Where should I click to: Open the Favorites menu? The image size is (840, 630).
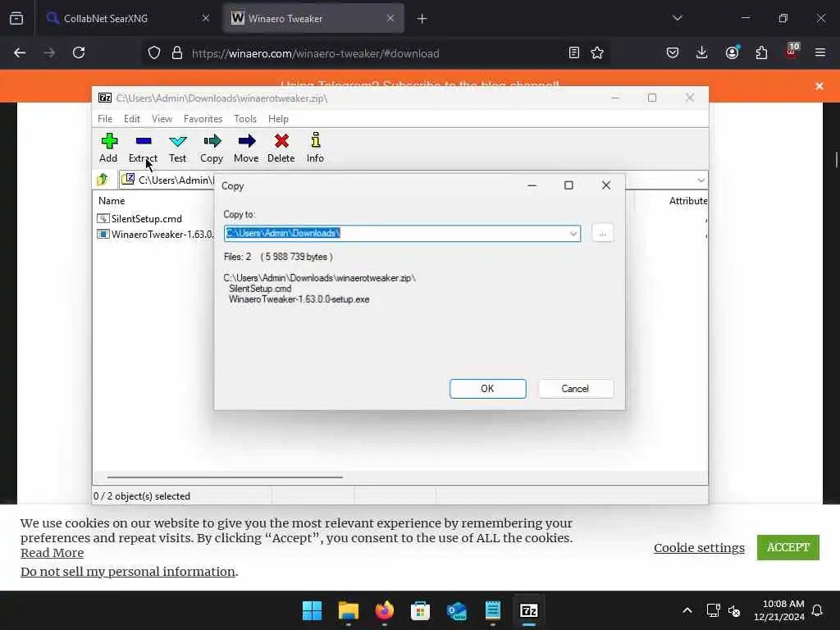[x=203, y=119]
